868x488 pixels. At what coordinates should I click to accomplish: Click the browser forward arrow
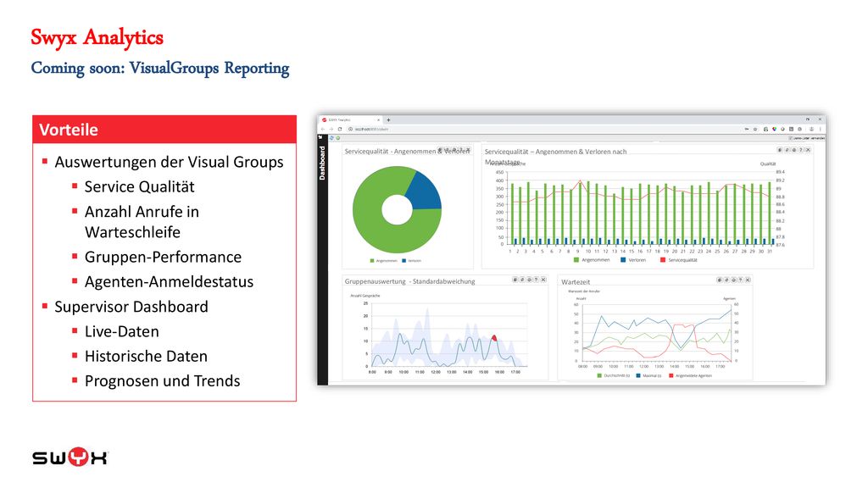(331, 129)
